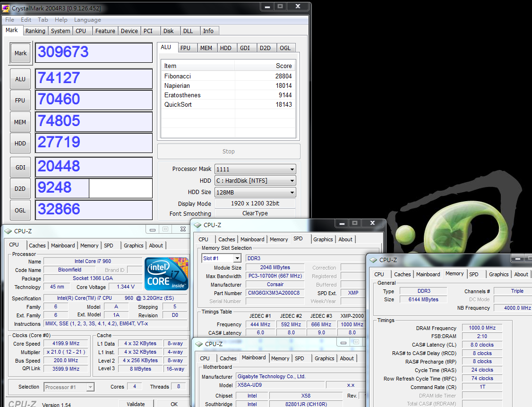This screenshot has width=532, height=407.
Task: Click the Intel Core i7 logo badge
Action: point(166,274)
